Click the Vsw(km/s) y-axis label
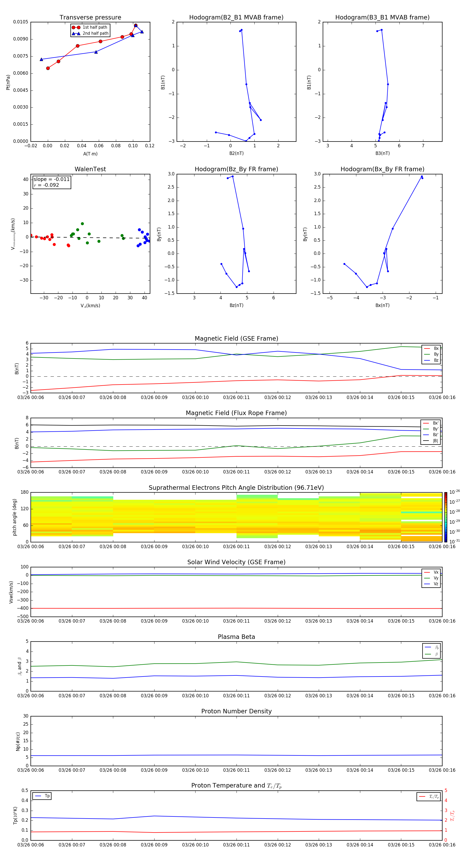 11,592
